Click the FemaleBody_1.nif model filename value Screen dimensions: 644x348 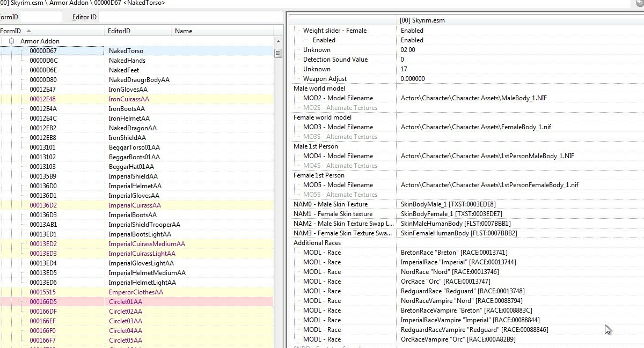[x=476, y=127]
